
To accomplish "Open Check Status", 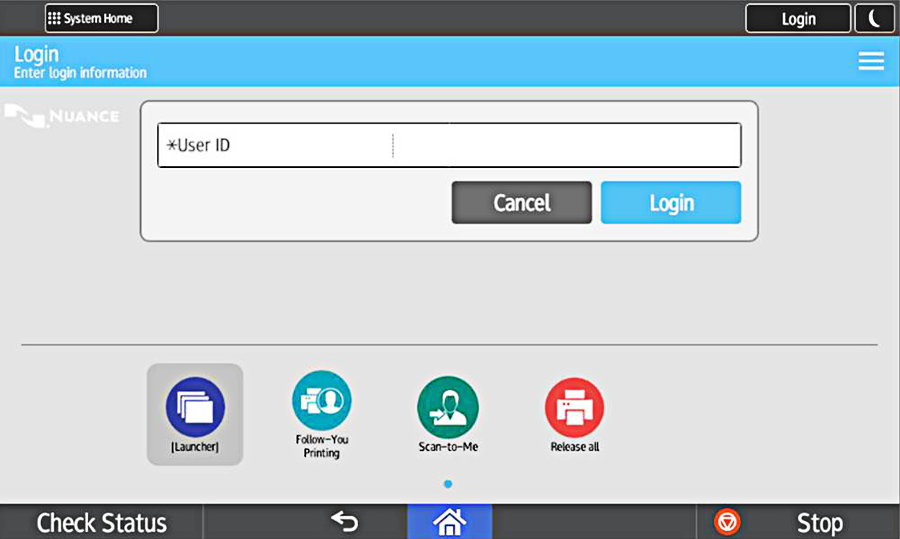I will [101, 522].
